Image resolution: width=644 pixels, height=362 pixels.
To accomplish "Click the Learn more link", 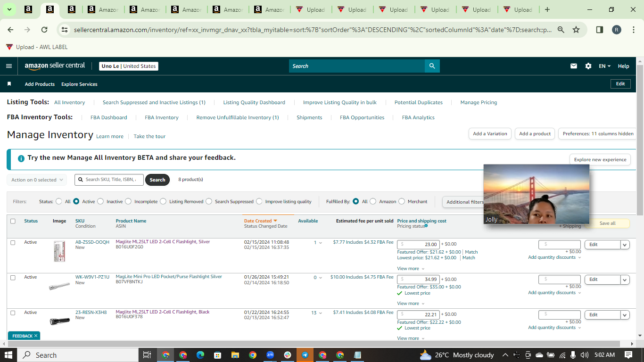I will pos(110,136).
